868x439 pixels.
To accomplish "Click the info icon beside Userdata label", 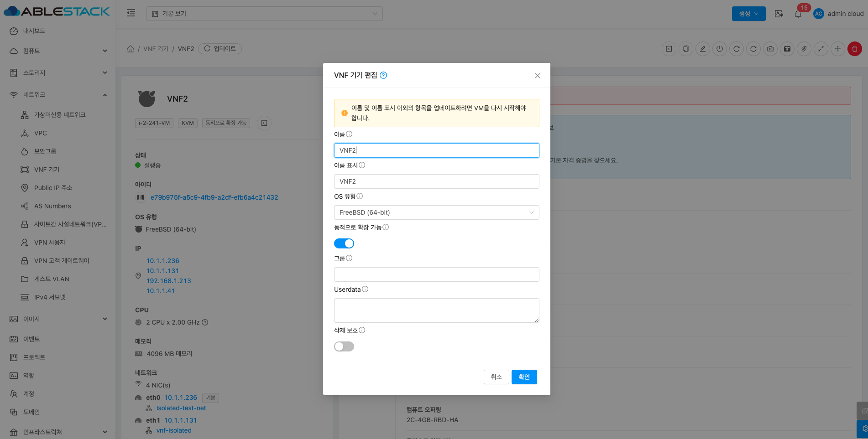I will tap(365, 289).
